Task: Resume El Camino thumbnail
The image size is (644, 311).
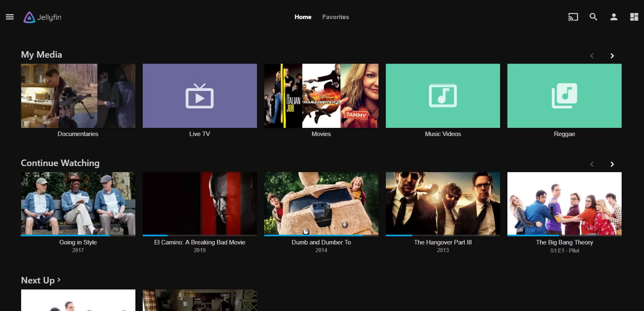Action: point(200,203)
